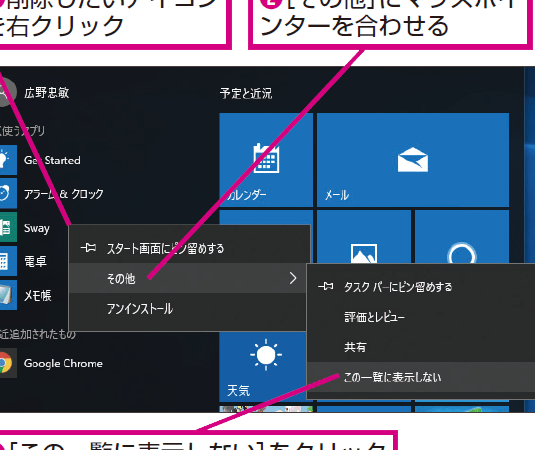Open the calculator (電卓) app icon
The height and width of the screenshot is (450, 535).
tap(8, 261)
